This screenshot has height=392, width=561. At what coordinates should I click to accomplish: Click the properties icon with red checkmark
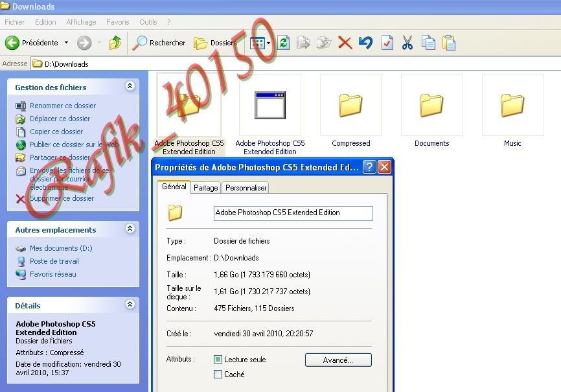click(387, 43)
